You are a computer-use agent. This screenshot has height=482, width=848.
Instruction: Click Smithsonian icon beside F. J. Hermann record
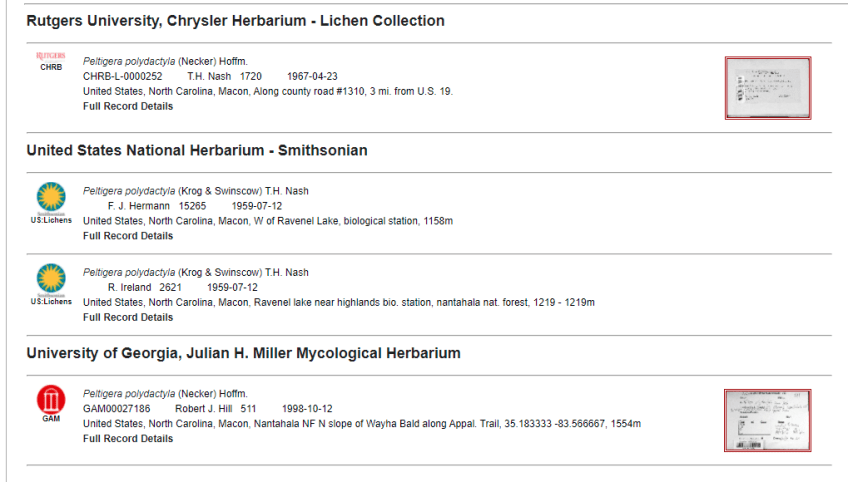[51, 197]
